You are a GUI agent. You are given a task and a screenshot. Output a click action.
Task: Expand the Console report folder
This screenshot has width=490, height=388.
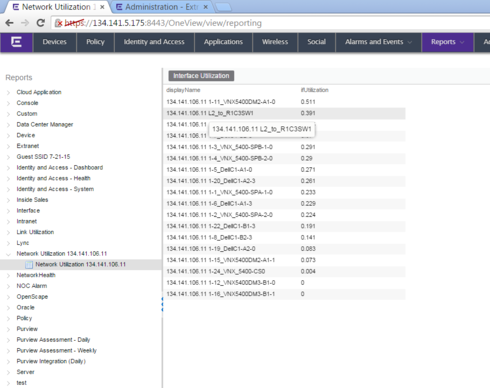8,103
